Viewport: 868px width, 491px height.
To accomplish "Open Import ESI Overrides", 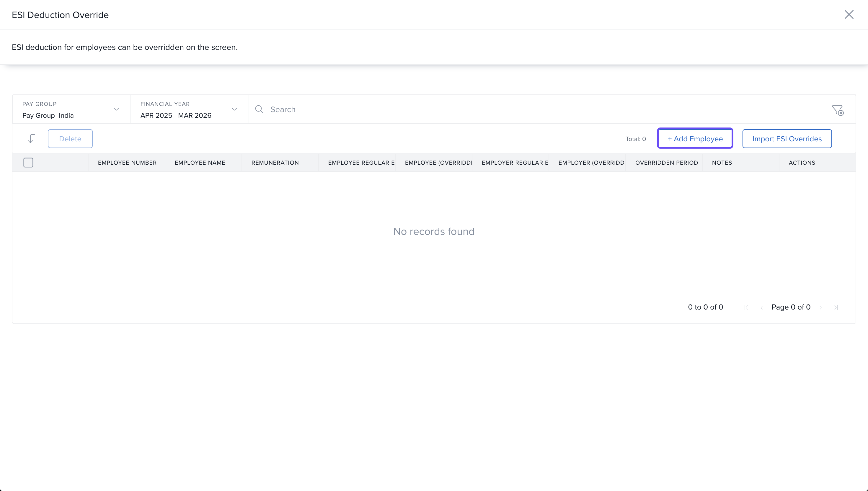I will point(787,139).
